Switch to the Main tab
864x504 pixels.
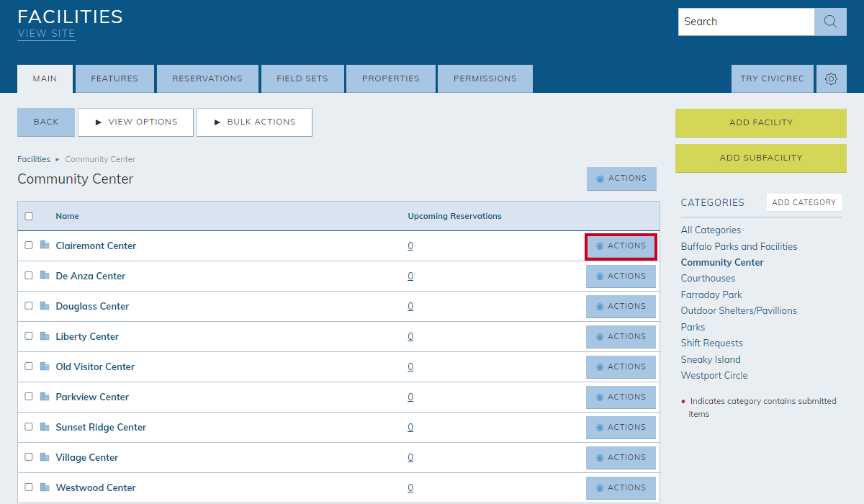(45, 78)
